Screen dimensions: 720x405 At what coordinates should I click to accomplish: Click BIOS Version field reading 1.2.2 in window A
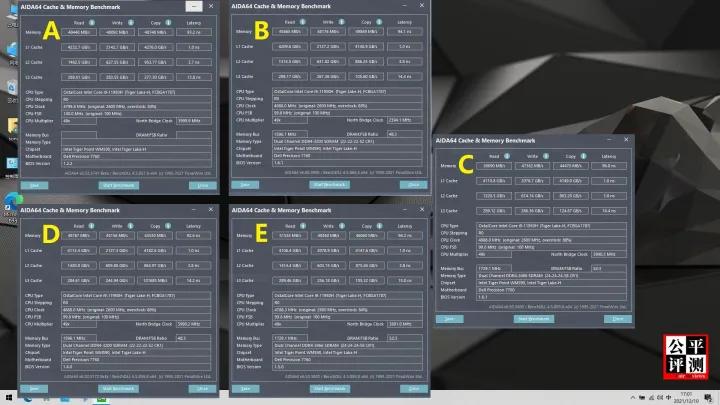[136, 163]
